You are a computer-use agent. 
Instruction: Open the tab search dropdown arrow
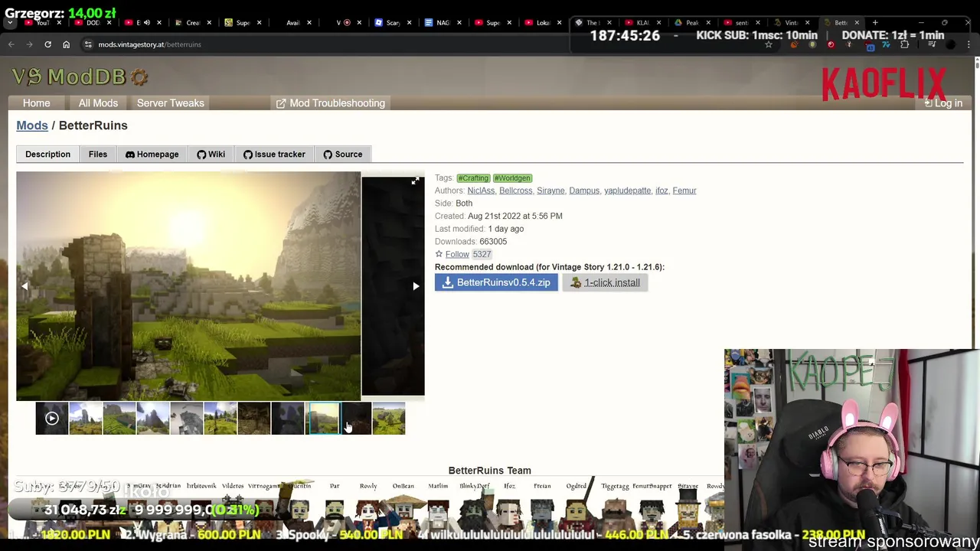pos(9,23)
